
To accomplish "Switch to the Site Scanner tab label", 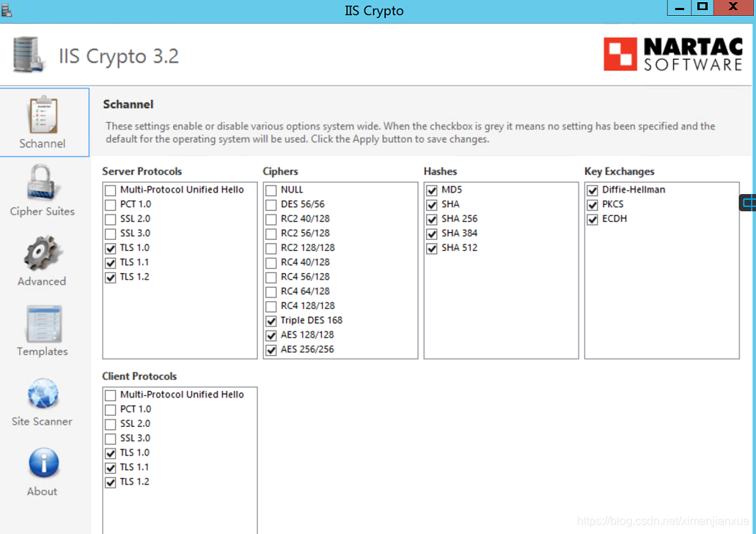I will 42,421.
